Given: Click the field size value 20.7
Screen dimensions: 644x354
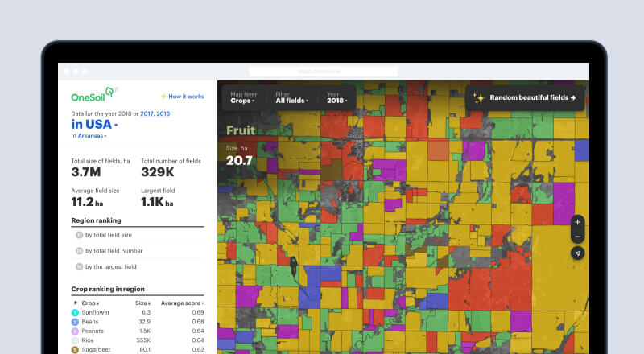Looking at the screenshot, I should [x=239, y=161].
